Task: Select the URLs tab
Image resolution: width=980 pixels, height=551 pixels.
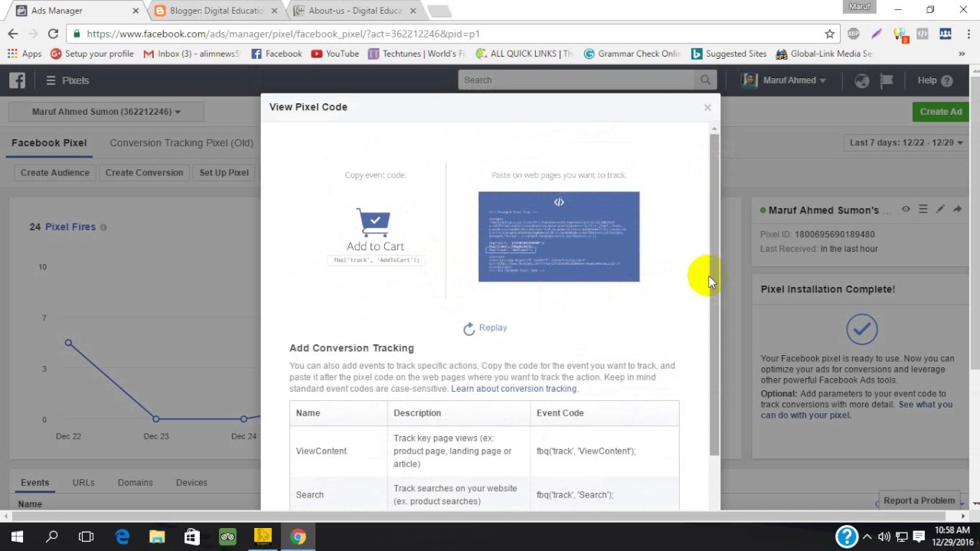Action: point(83,483)
